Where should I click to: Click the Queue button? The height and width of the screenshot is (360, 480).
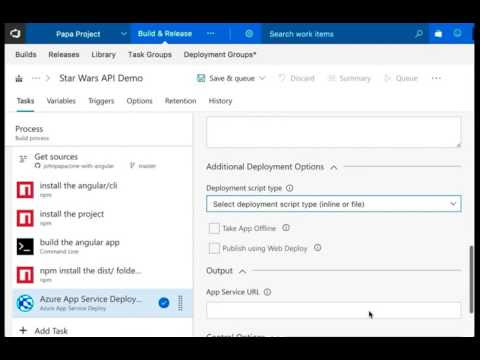[401, 78]
